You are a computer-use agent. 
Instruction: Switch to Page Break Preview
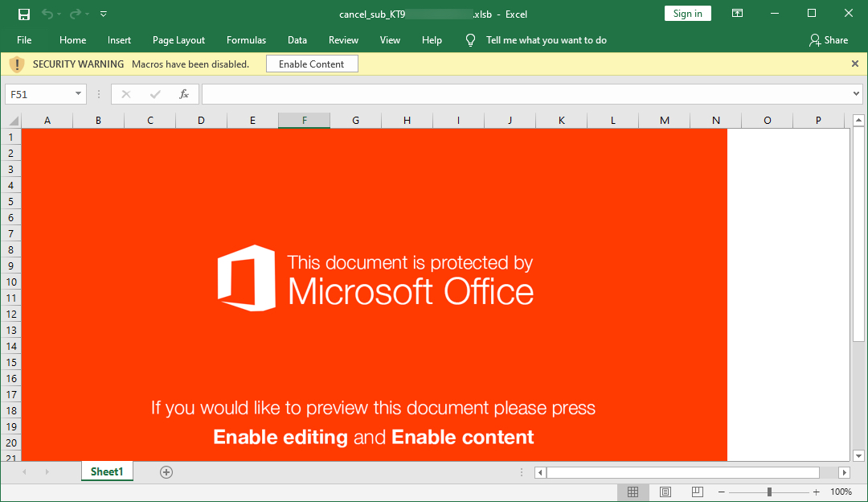[x=698, y=492]
